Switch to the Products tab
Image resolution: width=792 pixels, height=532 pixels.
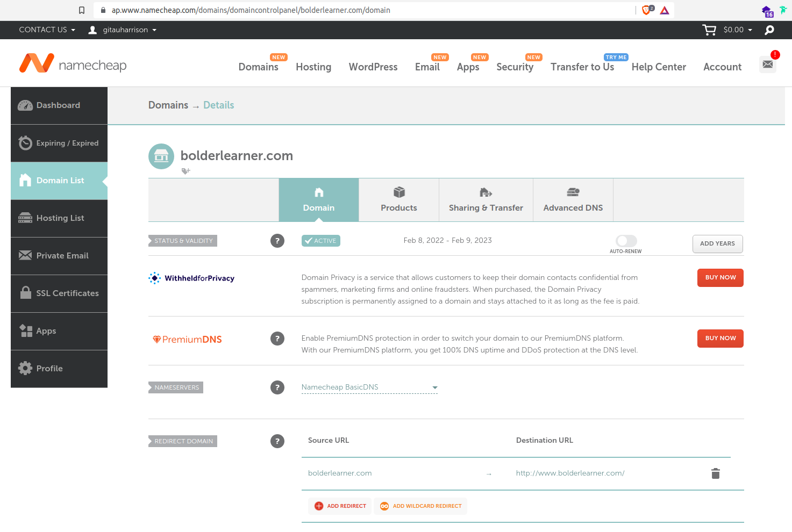coord(399,200)
